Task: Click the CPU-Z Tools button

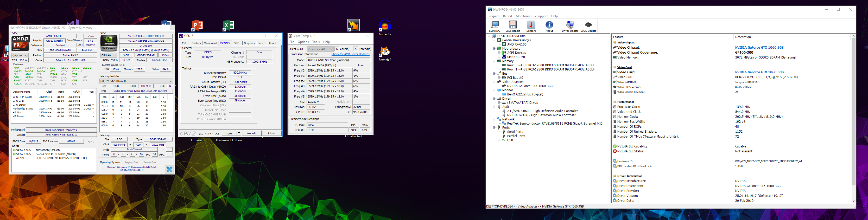Action: (229, 133)
